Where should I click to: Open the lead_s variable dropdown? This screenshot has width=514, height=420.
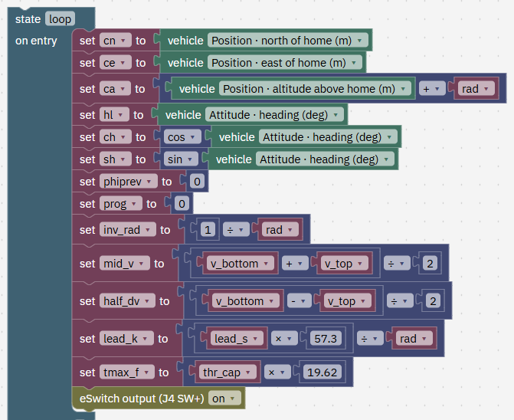tap(237, 339)
